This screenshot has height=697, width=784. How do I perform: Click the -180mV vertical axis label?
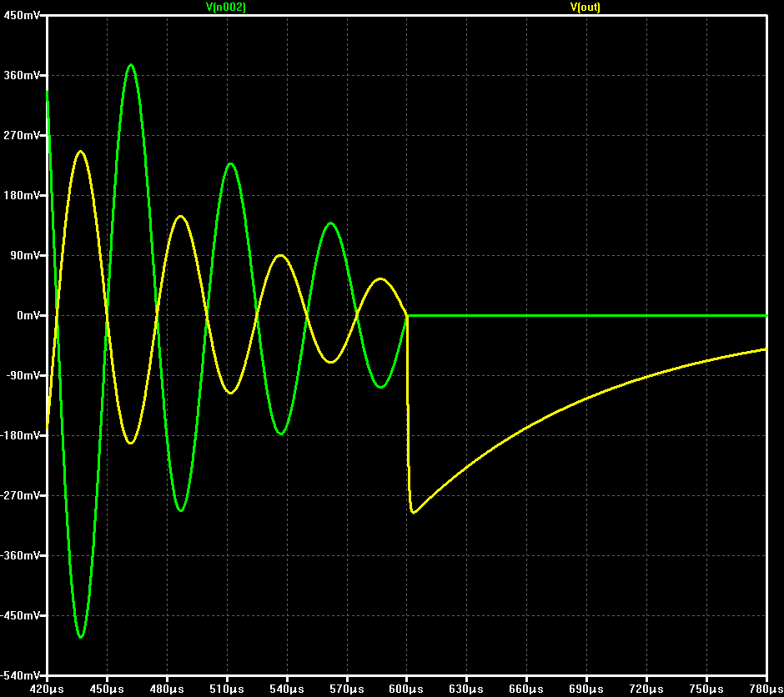click(x=20, y=435)
